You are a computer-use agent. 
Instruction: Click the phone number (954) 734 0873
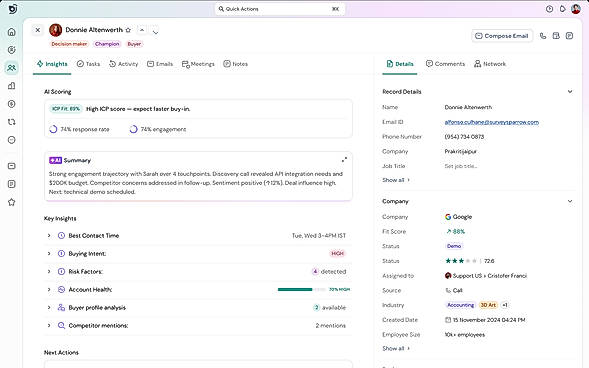(x=464, y=137)
